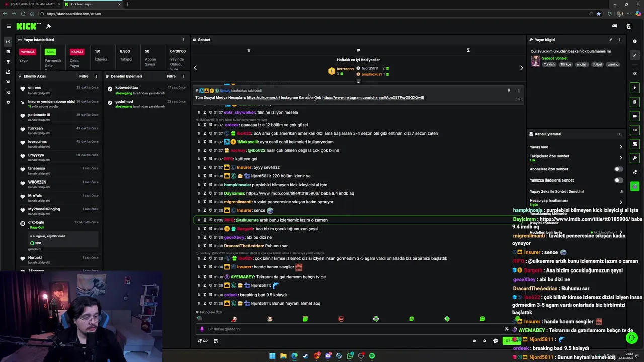Image resolution: width=644 pixels, height=362 pixels.
Task: Open the shop icon below message box
Action: (x=216, y=341)
